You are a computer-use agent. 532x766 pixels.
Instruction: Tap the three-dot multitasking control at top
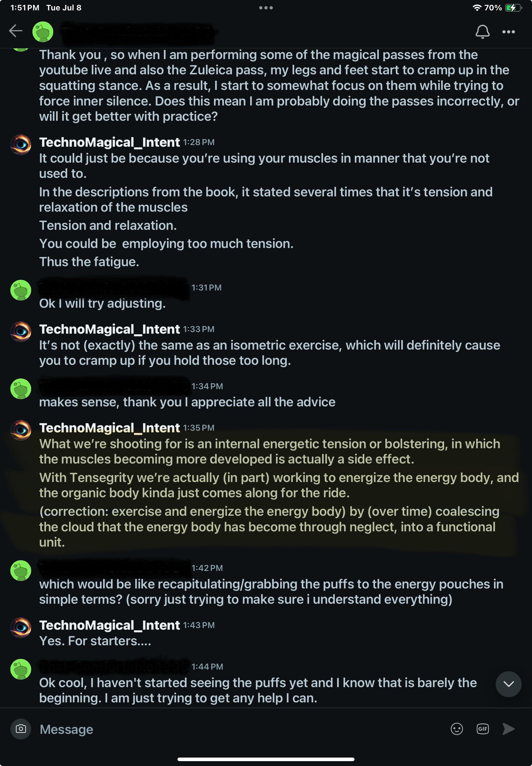tap(266, 8)
